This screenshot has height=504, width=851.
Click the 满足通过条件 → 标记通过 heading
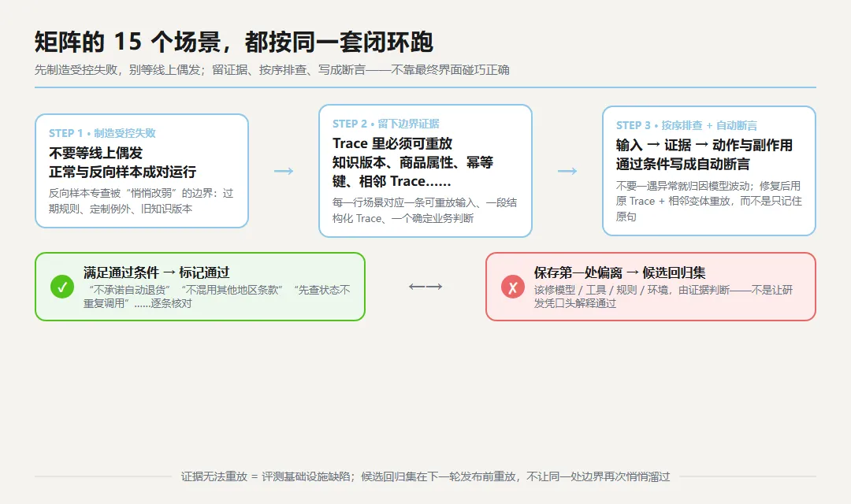[x=156, y=272]
